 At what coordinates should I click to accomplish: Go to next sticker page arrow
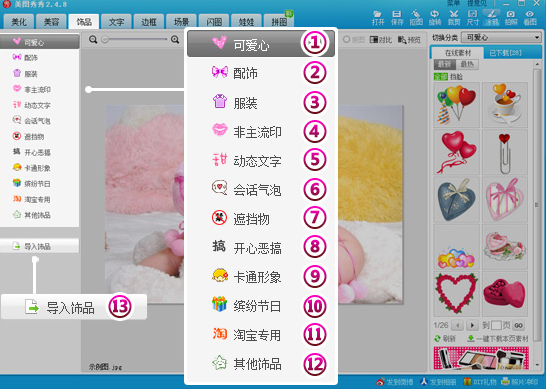[x=472, y=326]
